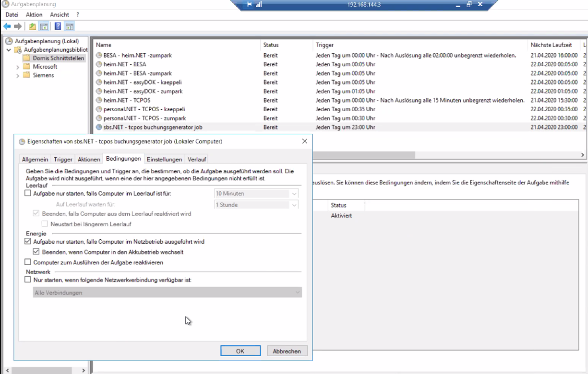Uncheck 'Beenden, wenn Computer in den Akkubetrieb wechselt'
Screen dimensions: 588x374
[x=36, y=252]
